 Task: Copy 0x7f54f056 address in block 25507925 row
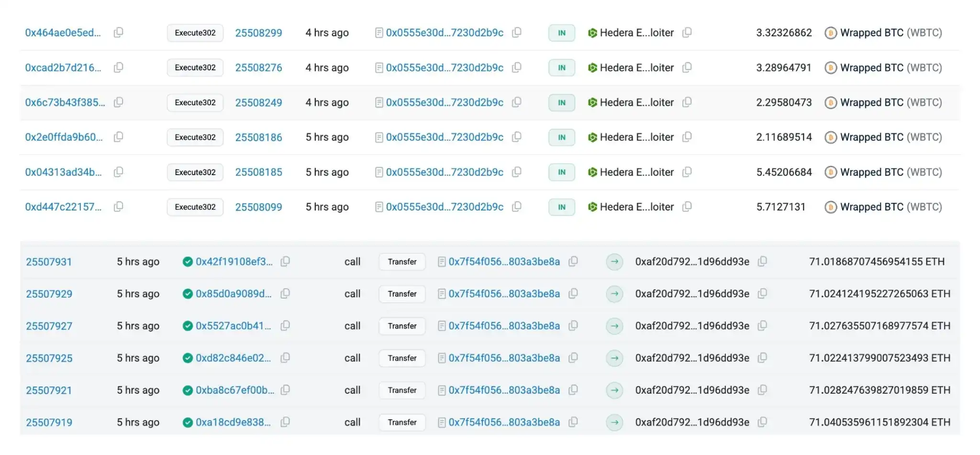click(x=573, y=358)
